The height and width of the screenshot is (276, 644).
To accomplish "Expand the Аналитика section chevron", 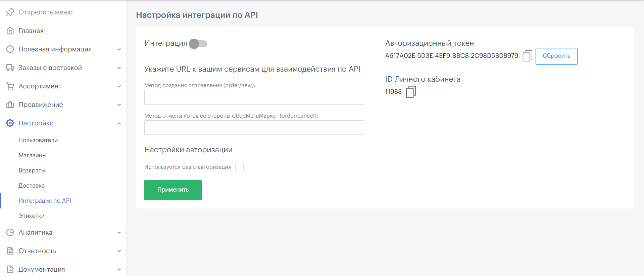I will tap(119, 233).
